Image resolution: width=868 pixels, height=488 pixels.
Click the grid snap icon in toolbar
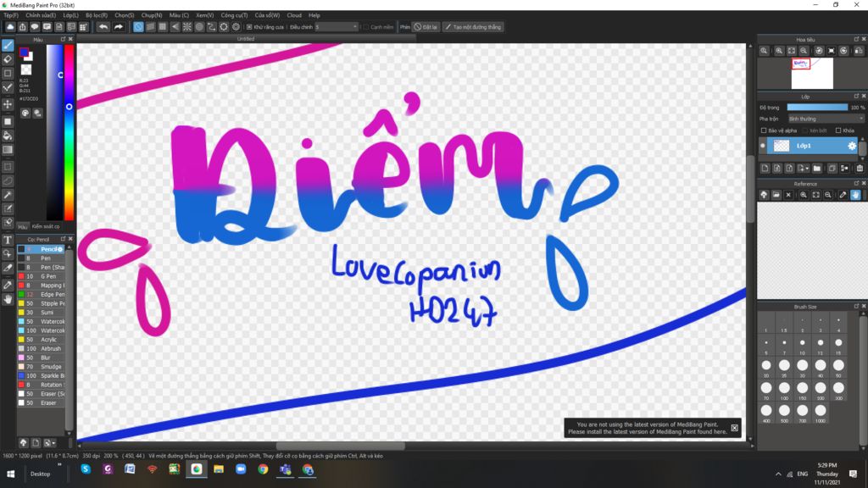pos(162,26)
